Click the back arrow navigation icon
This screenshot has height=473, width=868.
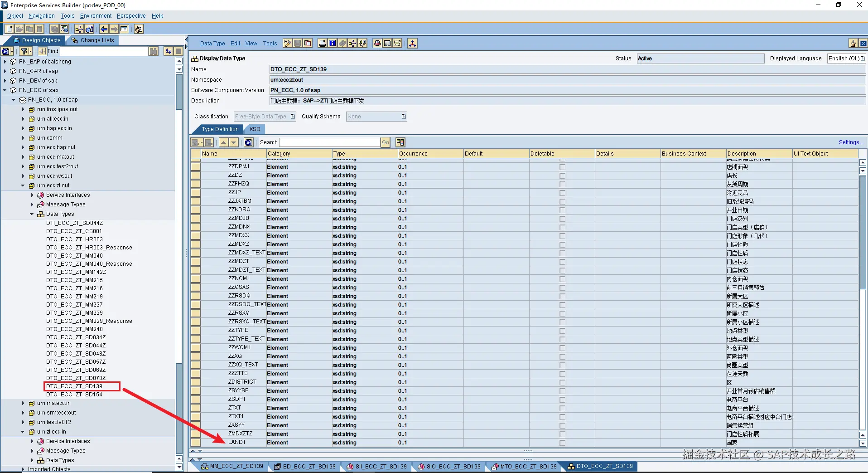coord(104,29)
